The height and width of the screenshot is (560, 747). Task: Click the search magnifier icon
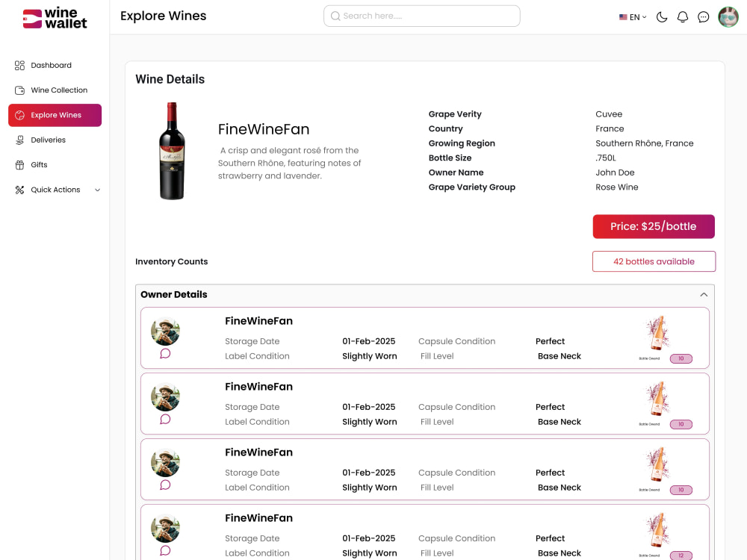[335, 16]
